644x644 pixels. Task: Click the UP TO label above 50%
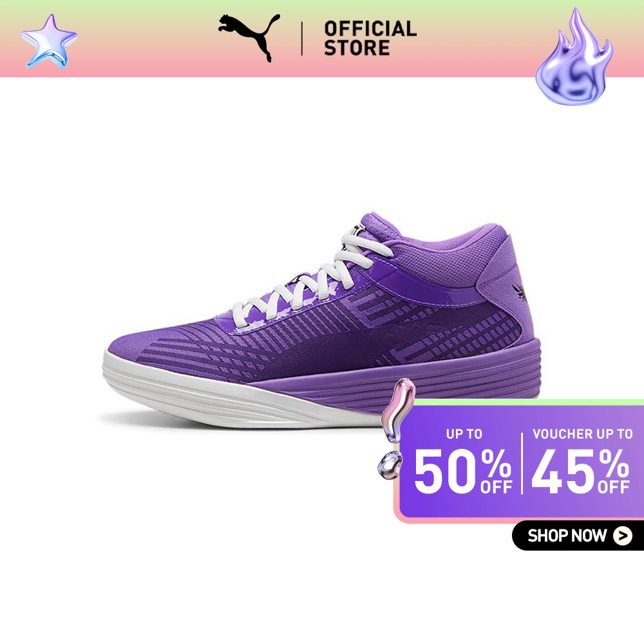[464, 434]
